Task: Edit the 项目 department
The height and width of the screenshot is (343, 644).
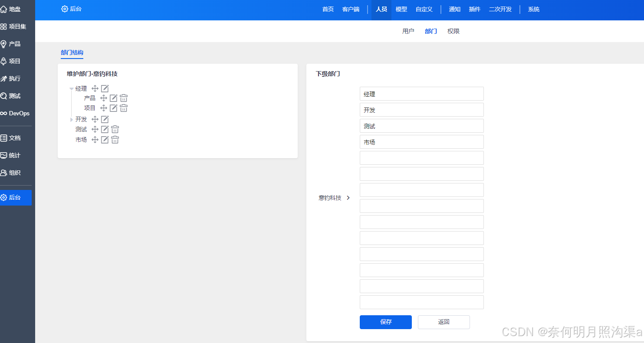Action: tap(113, 108)
